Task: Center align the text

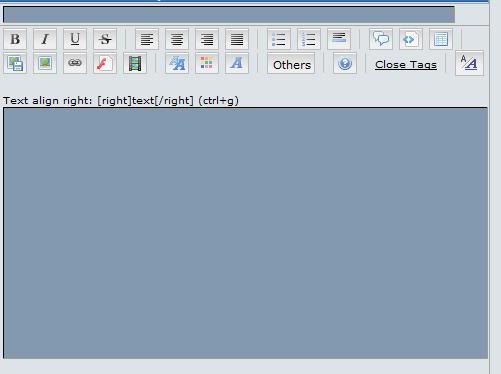Action: click(x=177, y=39)
